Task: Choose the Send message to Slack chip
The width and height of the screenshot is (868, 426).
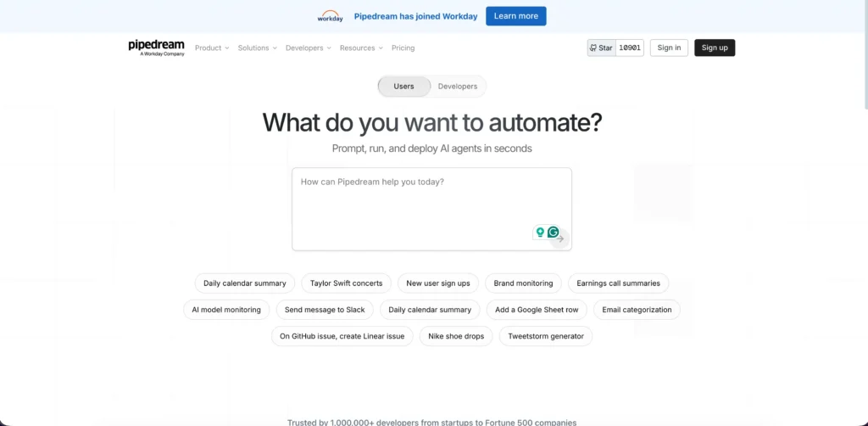Action: [x=325, y=311]
